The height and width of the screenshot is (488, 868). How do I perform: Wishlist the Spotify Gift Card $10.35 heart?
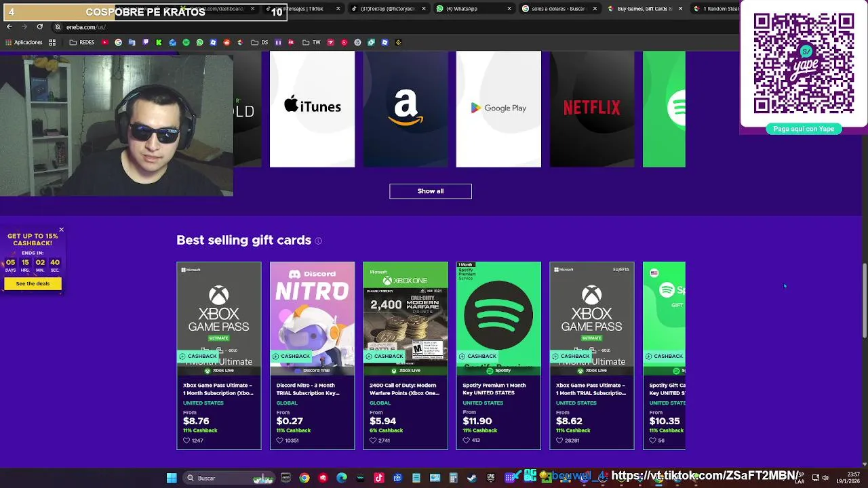point(652,441)
